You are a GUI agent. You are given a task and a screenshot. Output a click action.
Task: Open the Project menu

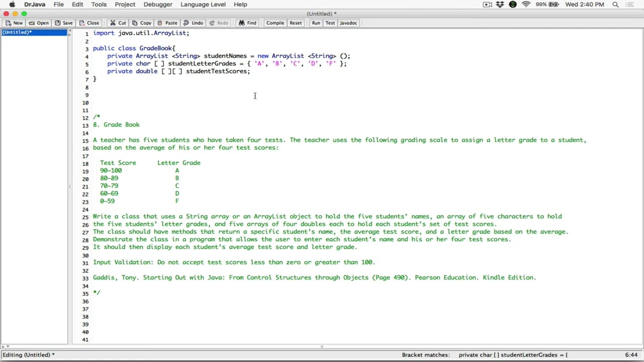pyautogui.click(x=125, y=5)
